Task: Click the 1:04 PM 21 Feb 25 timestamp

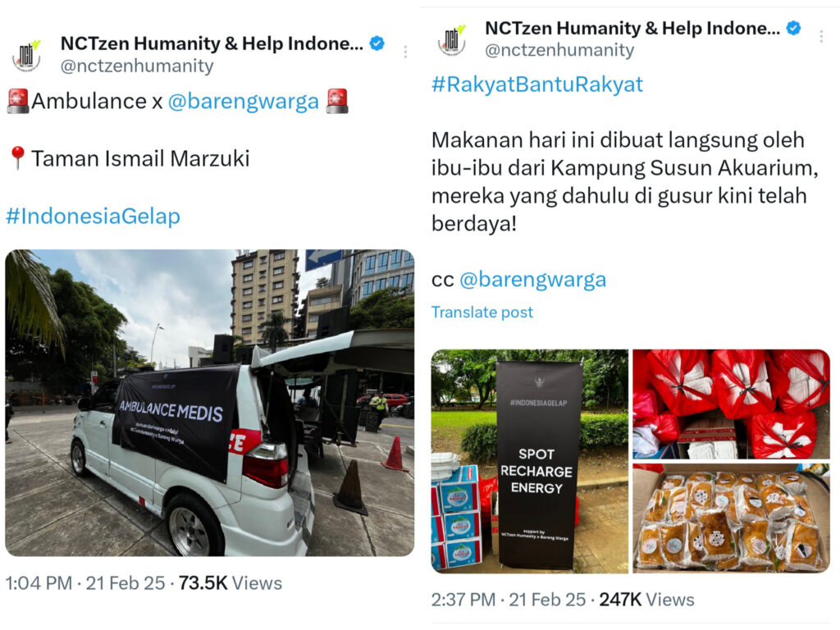Action: coord(85,583)
